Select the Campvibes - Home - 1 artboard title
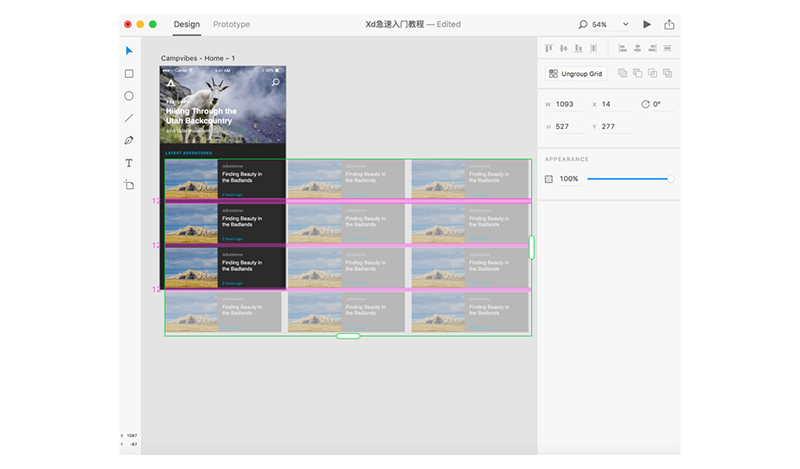The height and width of the screenshot is (469, 800). tap(197, 59)
